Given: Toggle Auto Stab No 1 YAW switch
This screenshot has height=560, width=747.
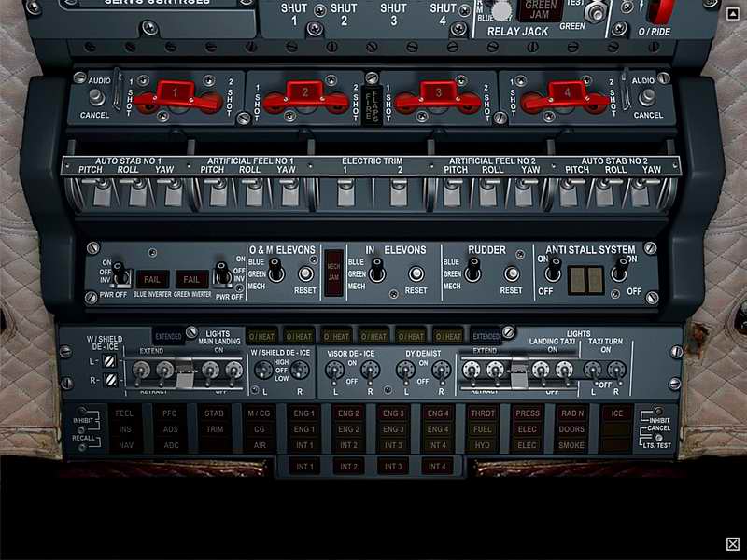Looking at the screenshot, I should click(173, 193).
